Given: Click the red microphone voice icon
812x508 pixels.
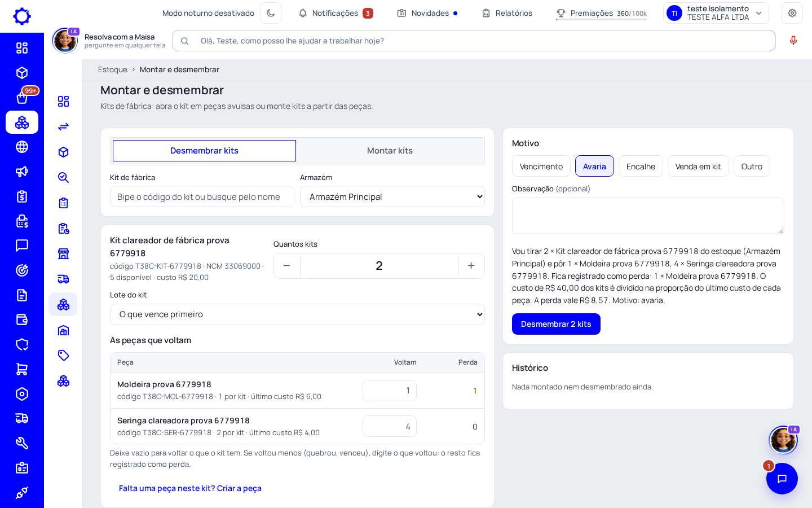Looking at the screenshot, I should click(793, 41).
